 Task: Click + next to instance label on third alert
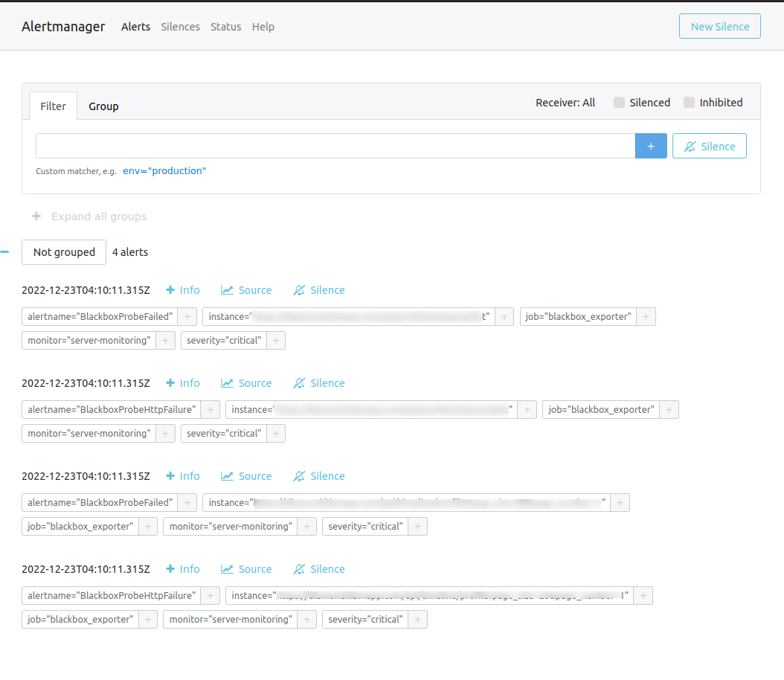[x=620, y=502]
